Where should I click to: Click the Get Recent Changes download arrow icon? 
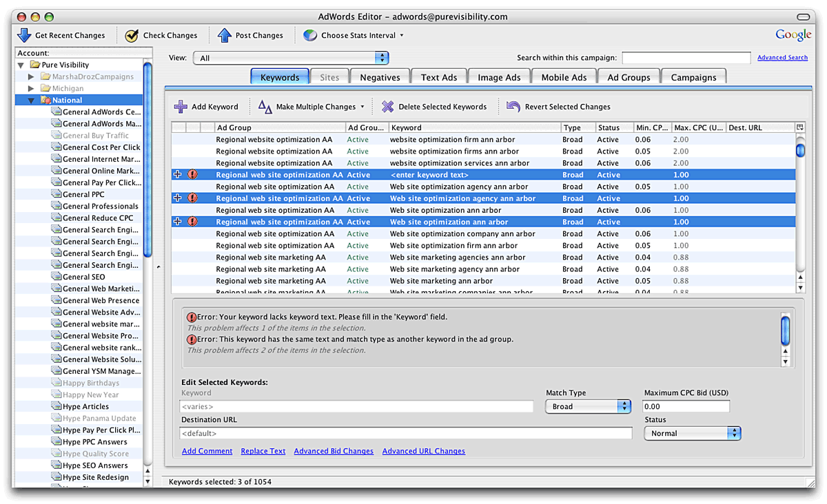pyautogui.click(x=24, y=35)
